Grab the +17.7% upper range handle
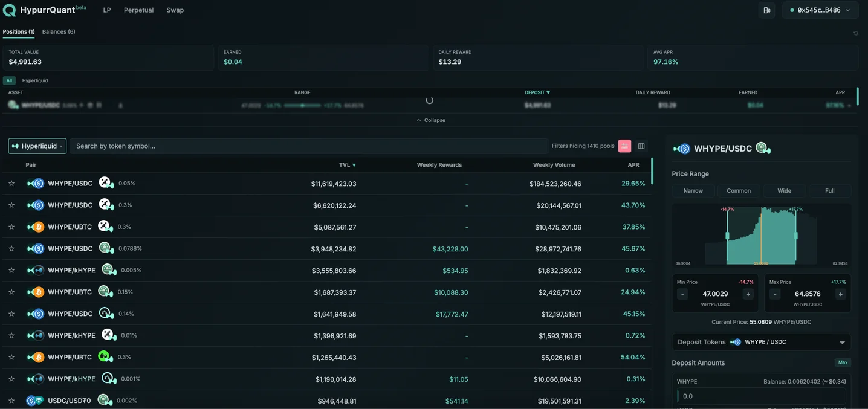 point(796,236)
